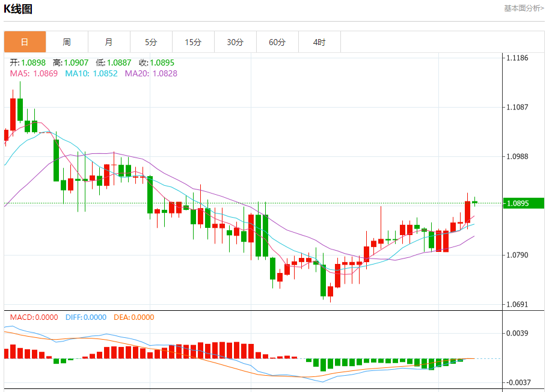Click the 0.0039 MACD axis label
This screenshot has width=549, height=392.
tap(517, 333)
